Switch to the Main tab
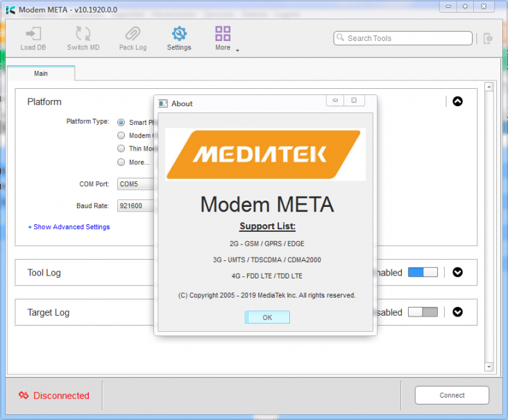 [41, 74]
